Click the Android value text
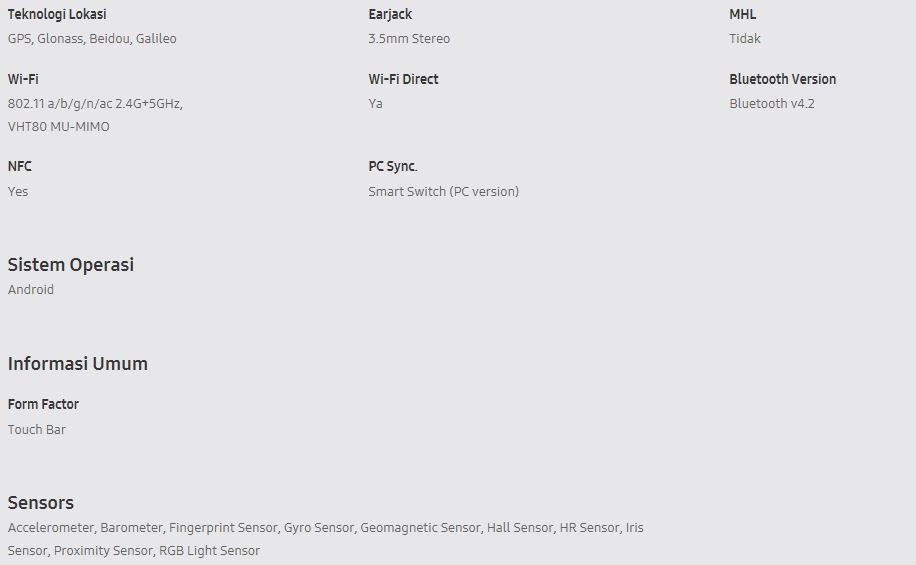The width and height of the screenshot is (916, 565). (30, 290)
